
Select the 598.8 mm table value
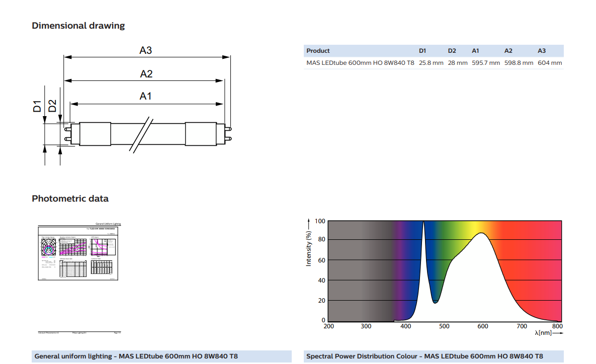[519, 63]
